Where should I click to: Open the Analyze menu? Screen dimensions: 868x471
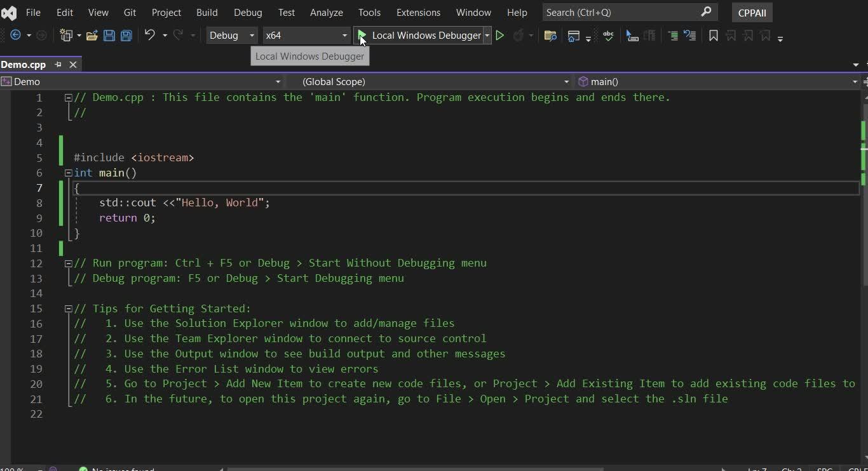tap(327, 12)
